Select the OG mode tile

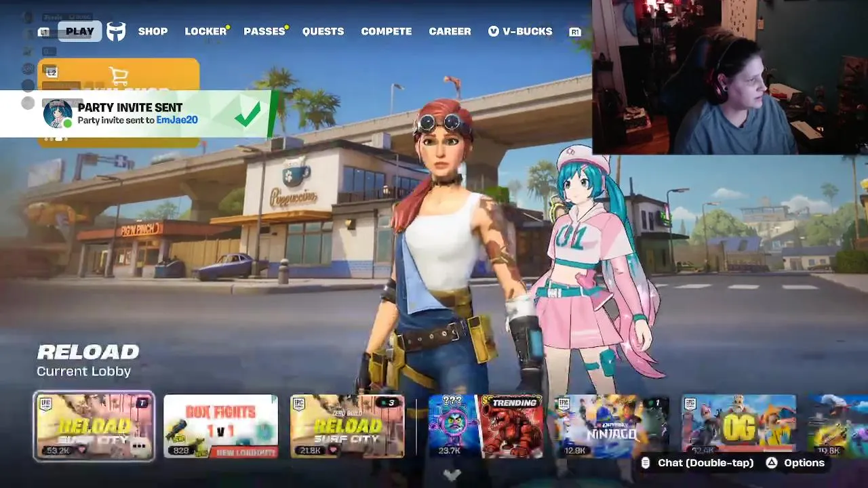click(738, 426)
